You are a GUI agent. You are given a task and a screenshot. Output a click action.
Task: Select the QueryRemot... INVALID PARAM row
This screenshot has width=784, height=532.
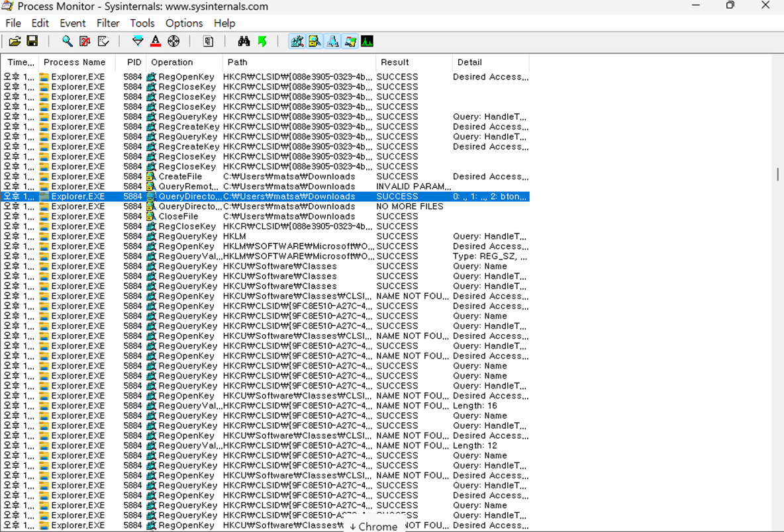tap(265, 187)
